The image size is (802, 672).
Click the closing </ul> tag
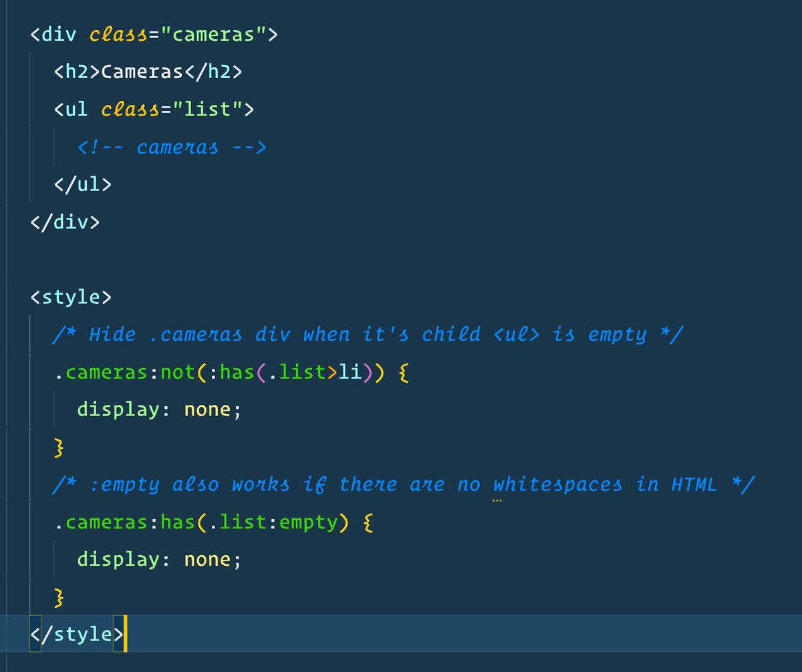coord(83,184)
